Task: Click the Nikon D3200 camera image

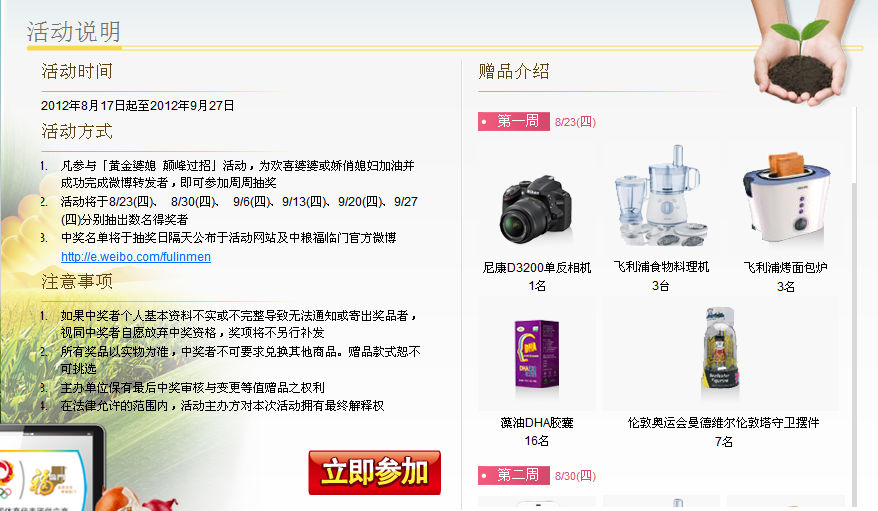Action: pyautogui.click(x=536, y=209)
